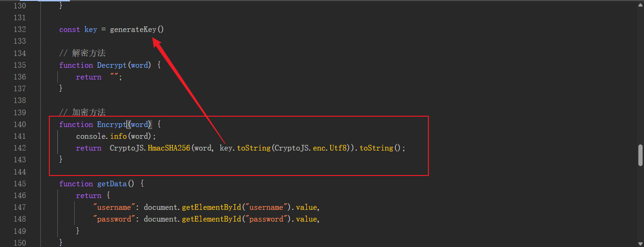644x247 pixels.
Task: Click the Encrypt function name
Action: (x=112, y=124)
